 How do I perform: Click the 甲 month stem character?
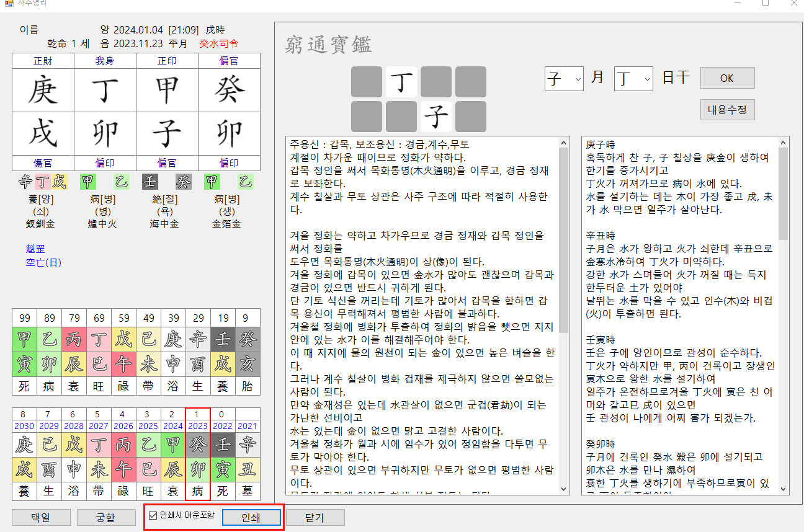coord(167,90)
